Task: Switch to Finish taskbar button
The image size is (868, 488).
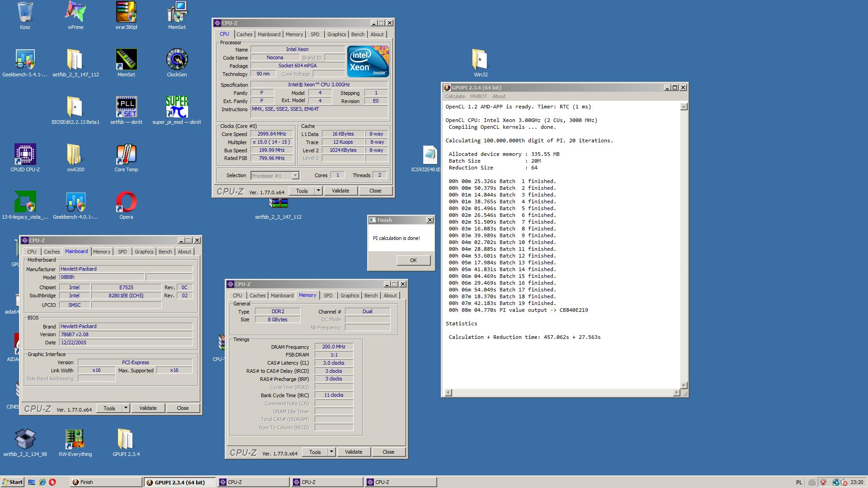Action: [106, 482]
